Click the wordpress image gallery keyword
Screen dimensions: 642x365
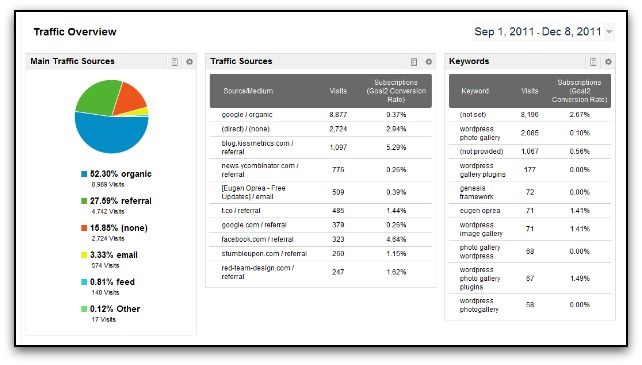click(481, 229)
